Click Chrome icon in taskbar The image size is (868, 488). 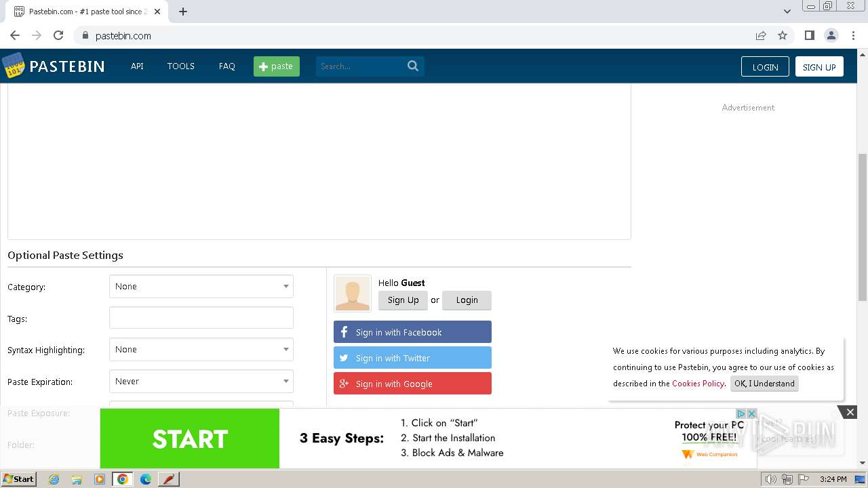click(123, 479)
